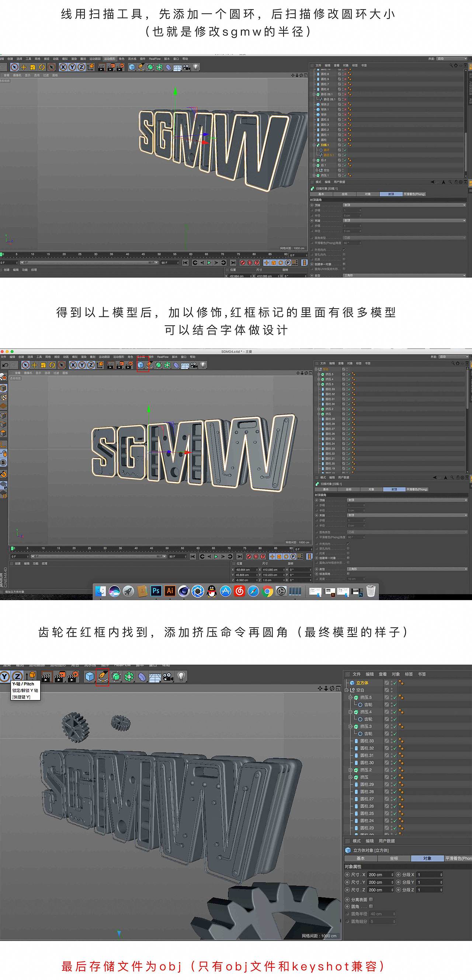
Task: Click the Undo arrow in middle screenshot
Action: coord(5,365)
